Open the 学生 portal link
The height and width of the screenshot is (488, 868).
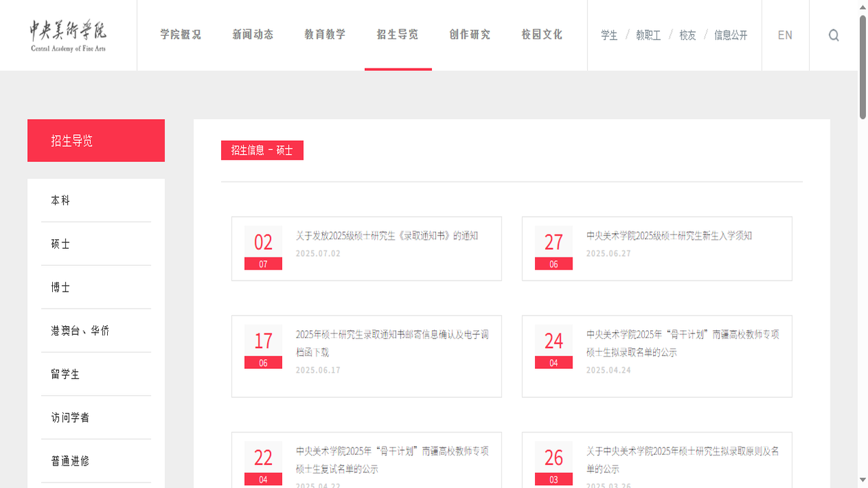[x=609, y=35]
